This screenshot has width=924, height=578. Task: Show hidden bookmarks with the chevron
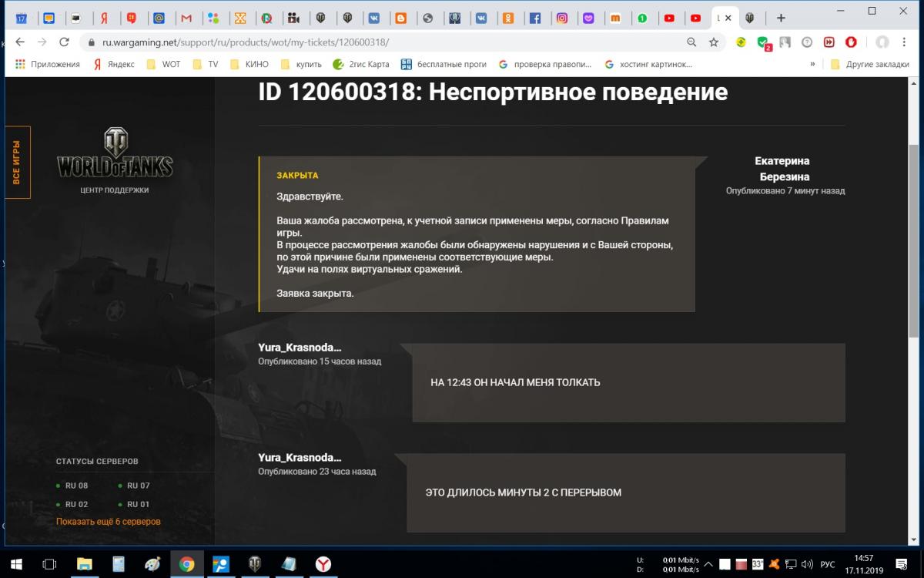812,65
